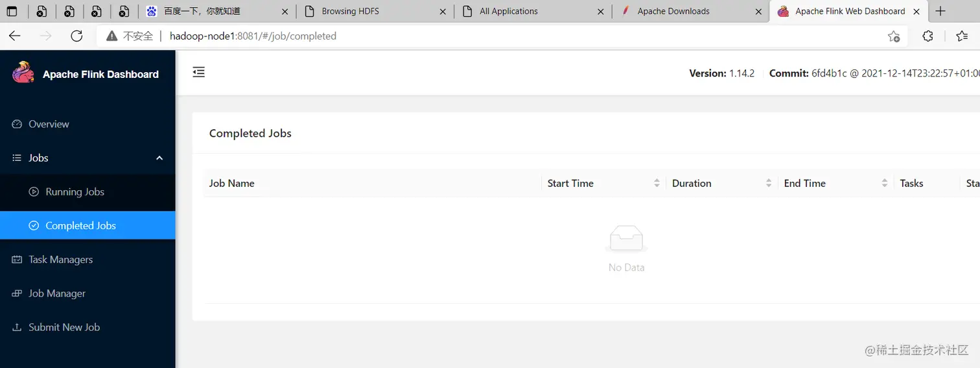The height and width of the screenshot is (368, 980).
Task: Click the Completed Jobs card heading
Action: [x=250, y=133]
